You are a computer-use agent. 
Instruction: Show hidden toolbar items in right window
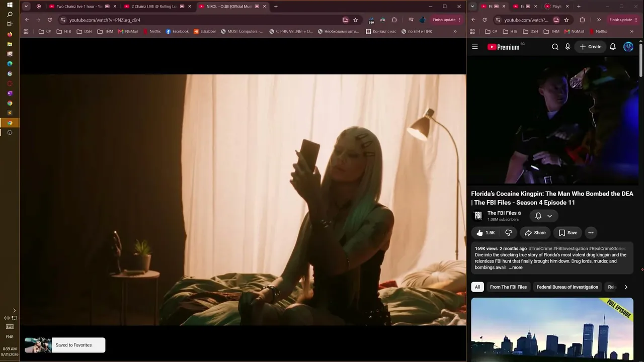tap(599, 20)
